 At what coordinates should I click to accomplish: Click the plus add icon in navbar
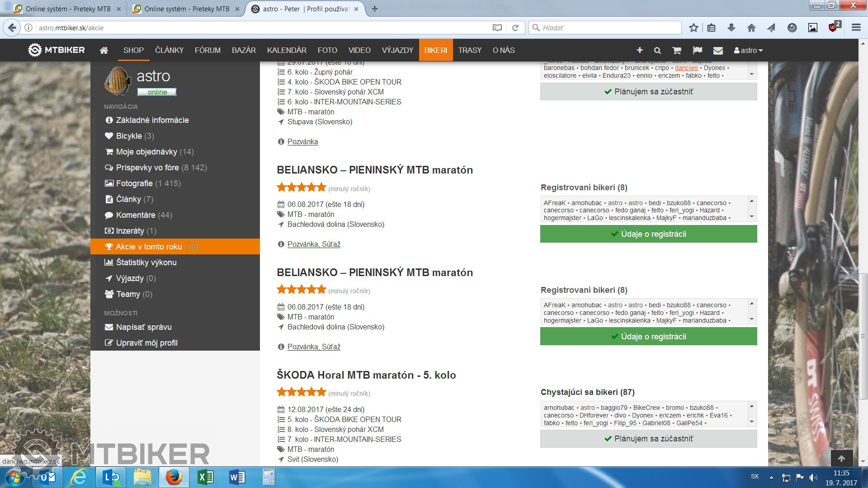tap(640, 50)
